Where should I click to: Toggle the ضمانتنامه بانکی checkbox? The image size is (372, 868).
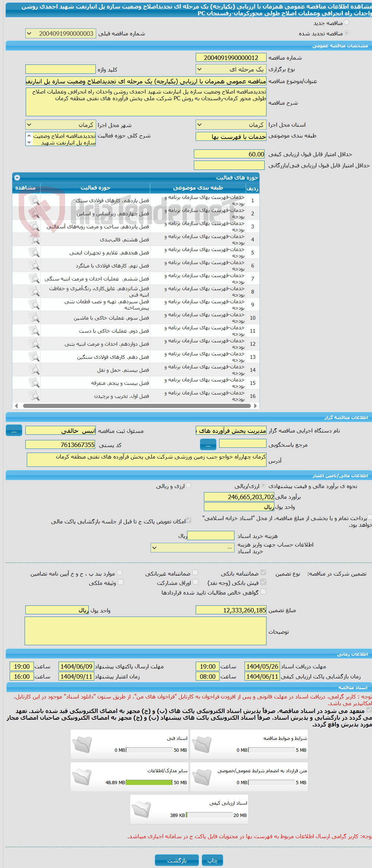[x=263, y=573]
